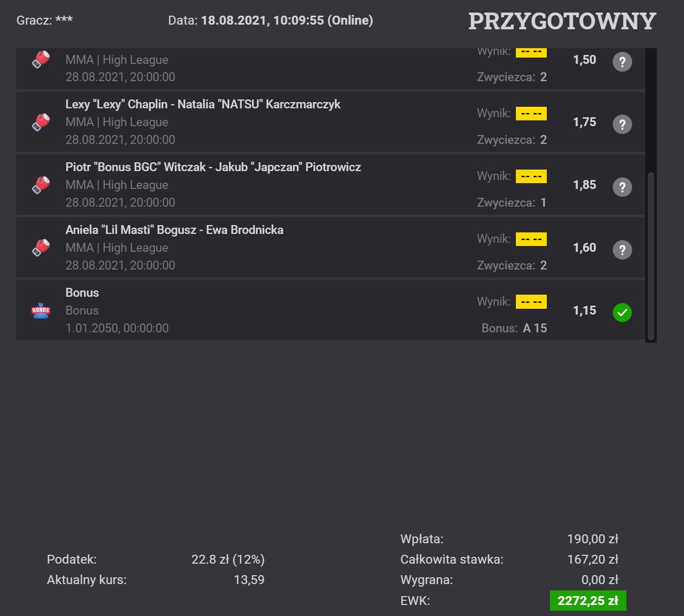Click the boxing glove icon beside Lexy Chaplin fight
The width and height of the screenshot is (684, 616).
[41, 122]
